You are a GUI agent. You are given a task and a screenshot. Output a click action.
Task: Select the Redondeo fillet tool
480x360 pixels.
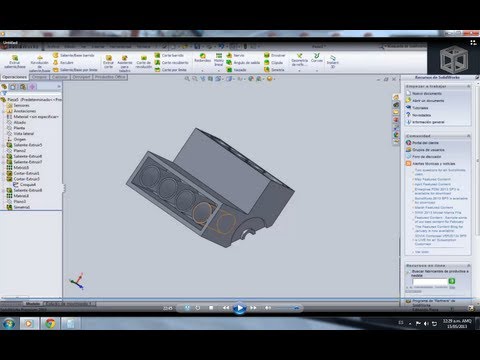pos(202,58)
